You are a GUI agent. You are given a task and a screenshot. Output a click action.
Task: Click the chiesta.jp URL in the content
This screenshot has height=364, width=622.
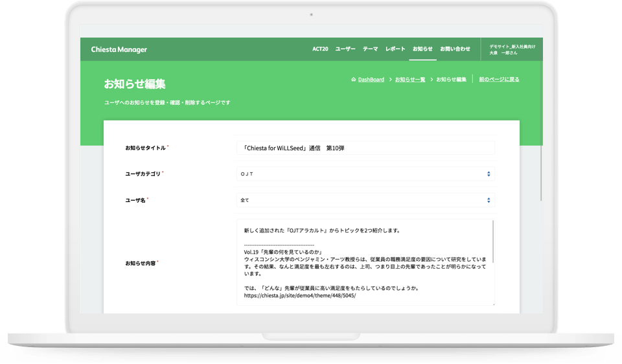click(299, 295)
